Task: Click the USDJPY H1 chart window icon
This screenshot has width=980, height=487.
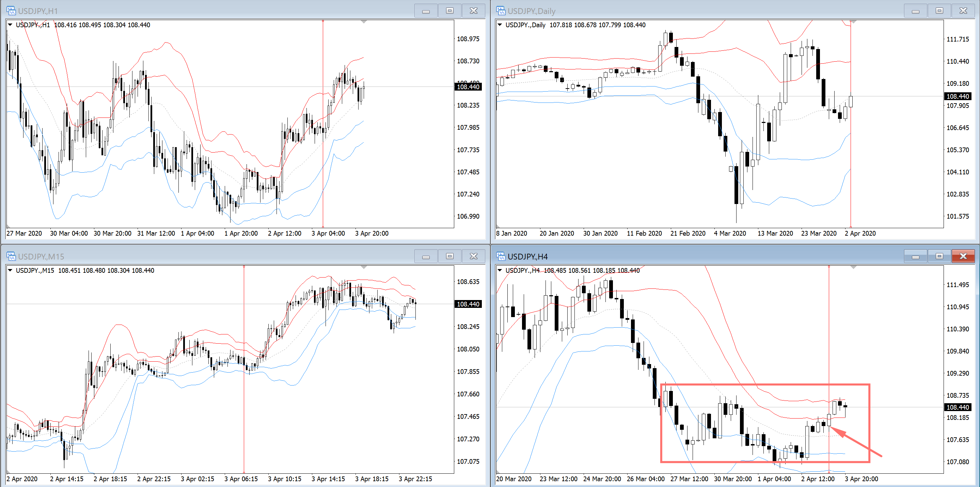Action: [11, 11]
